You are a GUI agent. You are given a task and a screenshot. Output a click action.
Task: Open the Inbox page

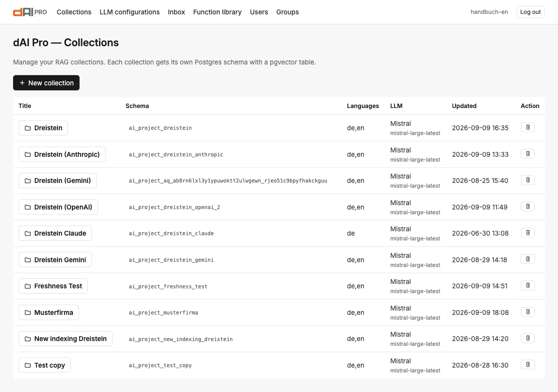pyautogui.click(x=177, y=12)
